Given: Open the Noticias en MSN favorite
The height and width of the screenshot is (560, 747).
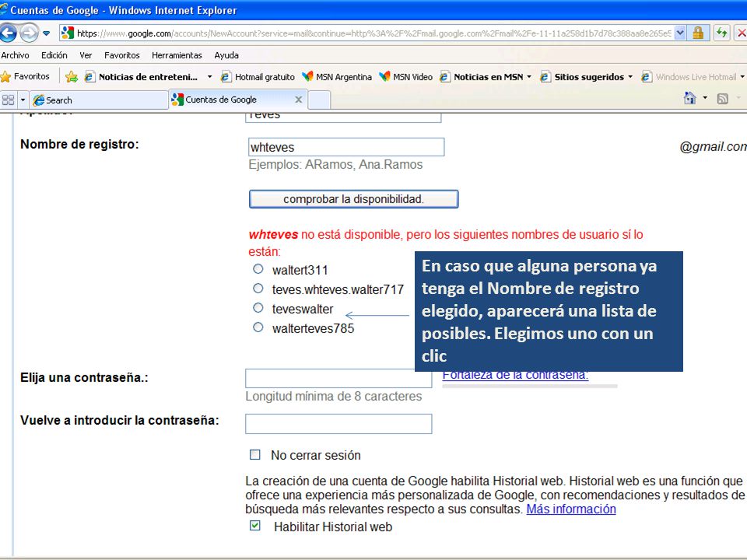Looking at the screenshot, I should (481, 77).
